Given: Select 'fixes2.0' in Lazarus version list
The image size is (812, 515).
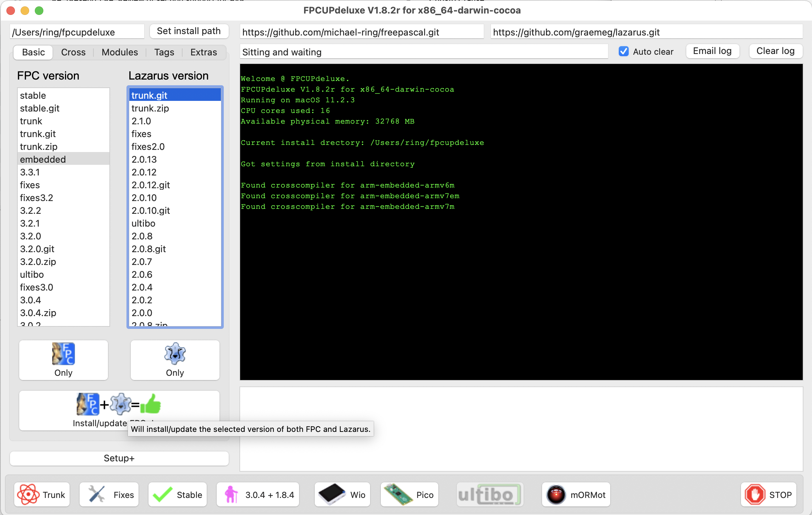Looking at the screenshot, I should coord(175,147).
